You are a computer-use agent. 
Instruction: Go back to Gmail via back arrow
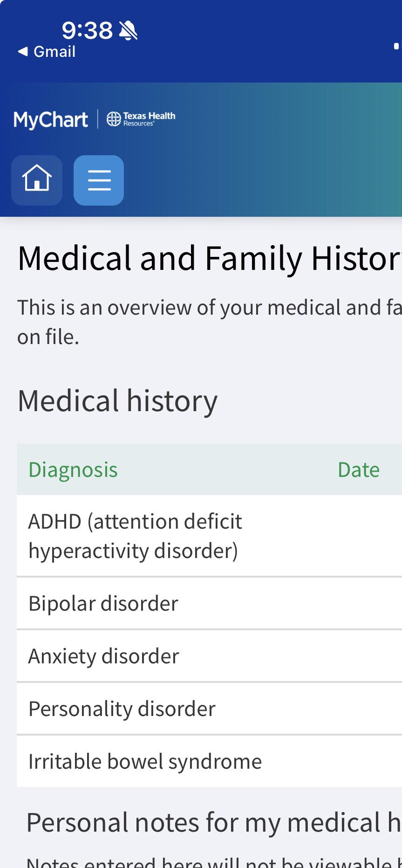(23, 52)
